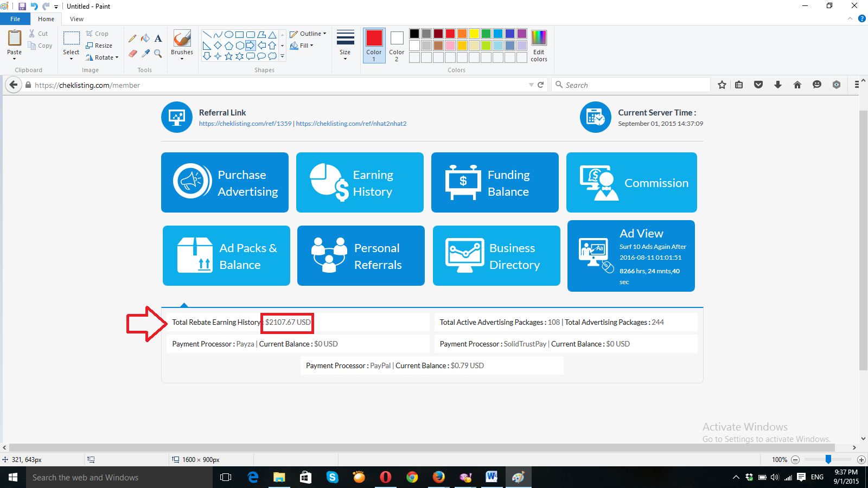Open Paint Help
The image size is (868, 488).
(862, 19)
